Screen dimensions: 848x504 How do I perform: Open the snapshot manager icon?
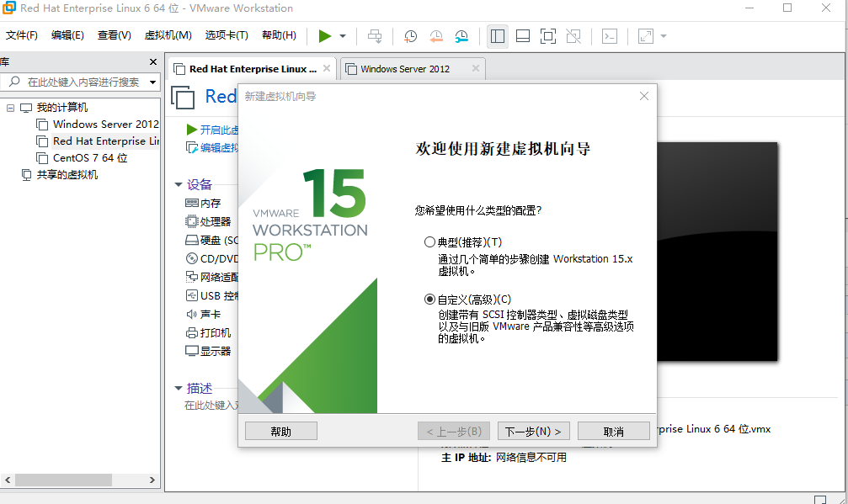click(461, 36)
